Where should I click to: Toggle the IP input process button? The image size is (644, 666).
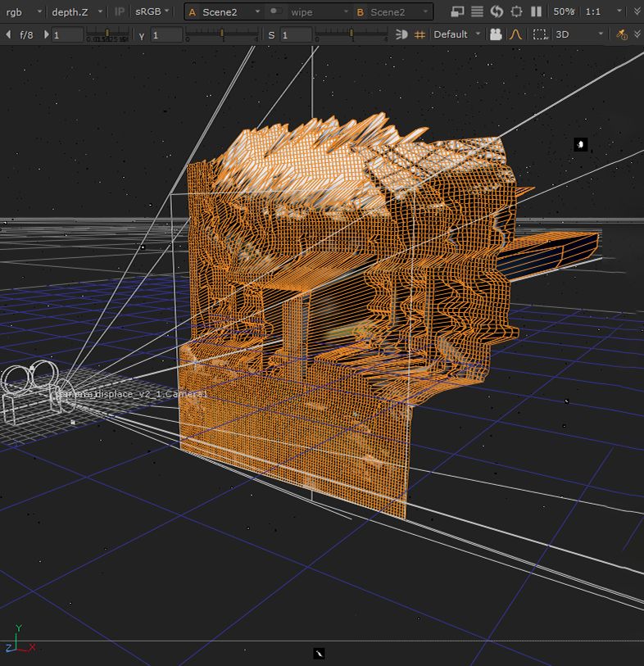120,11
